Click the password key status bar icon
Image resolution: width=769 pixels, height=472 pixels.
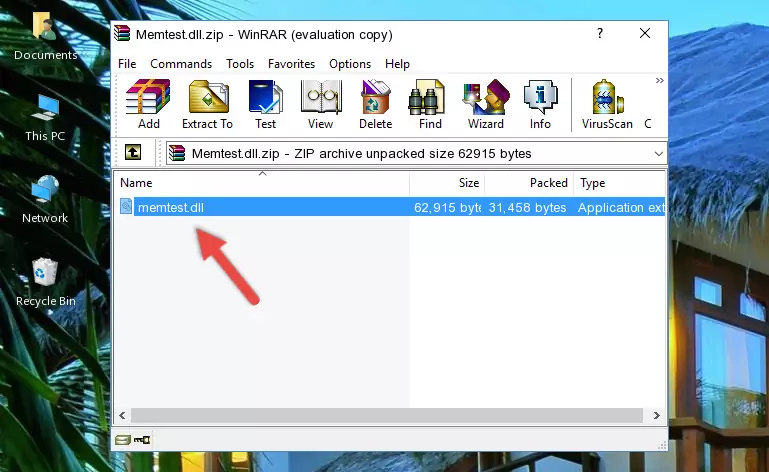142,440
